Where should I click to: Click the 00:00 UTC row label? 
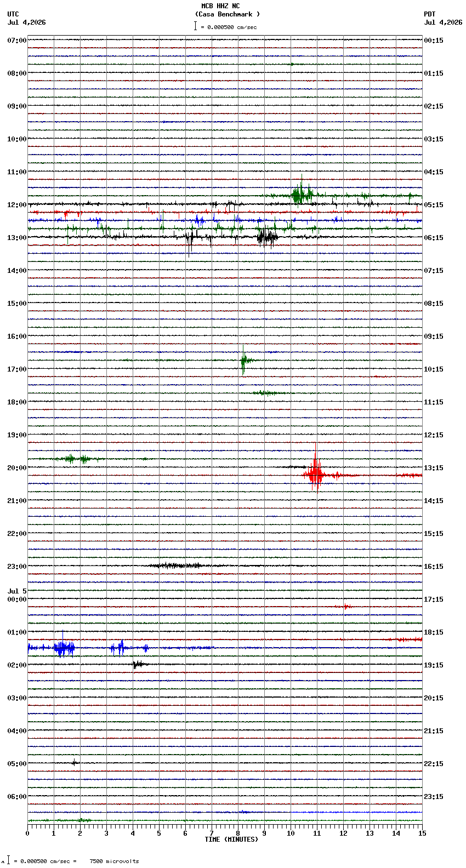point(17,599)
